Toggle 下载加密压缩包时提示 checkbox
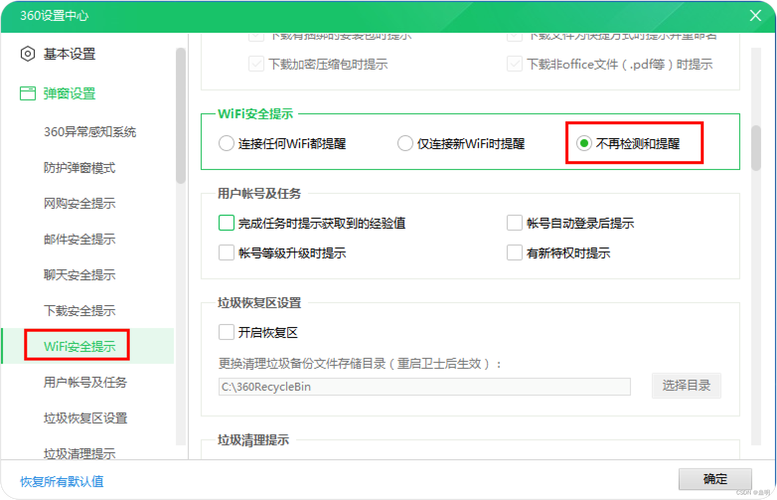Viewport: 777px width, 500px height. tap(256, 64)
